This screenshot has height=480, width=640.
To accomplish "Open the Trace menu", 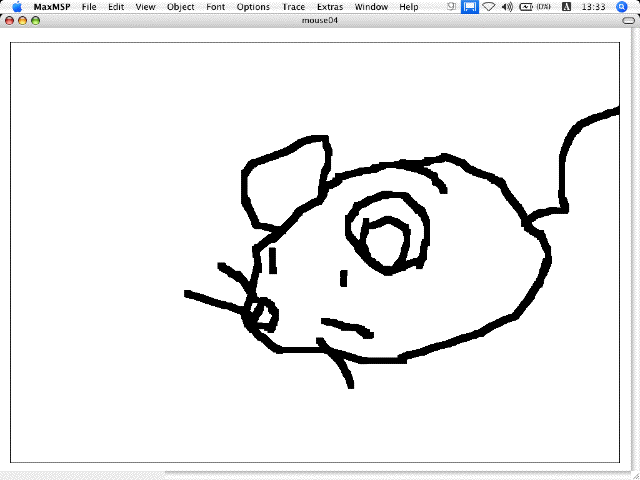I will [293, 7].
